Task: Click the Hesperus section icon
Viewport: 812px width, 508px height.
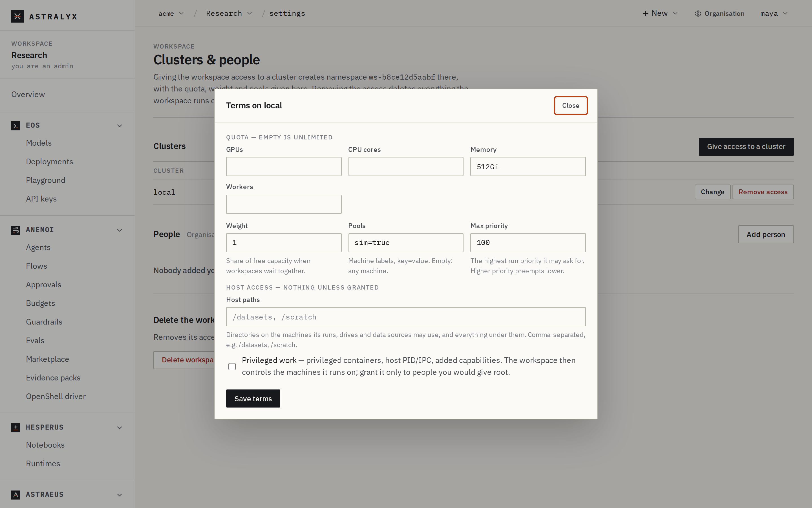Action: point(16,428)
